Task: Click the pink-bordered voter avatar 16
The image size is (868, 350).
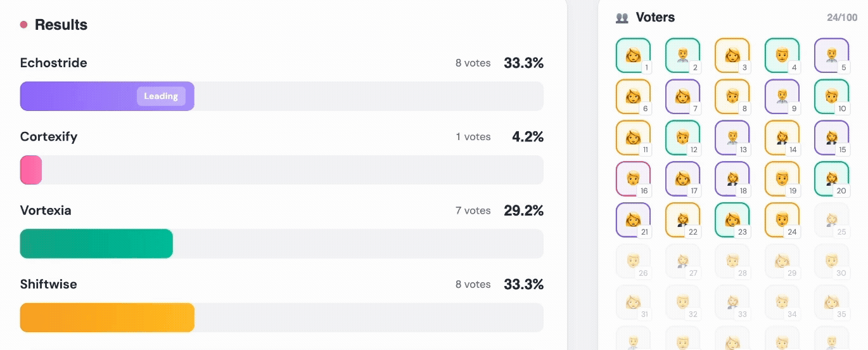Action: tap(633, 179)
